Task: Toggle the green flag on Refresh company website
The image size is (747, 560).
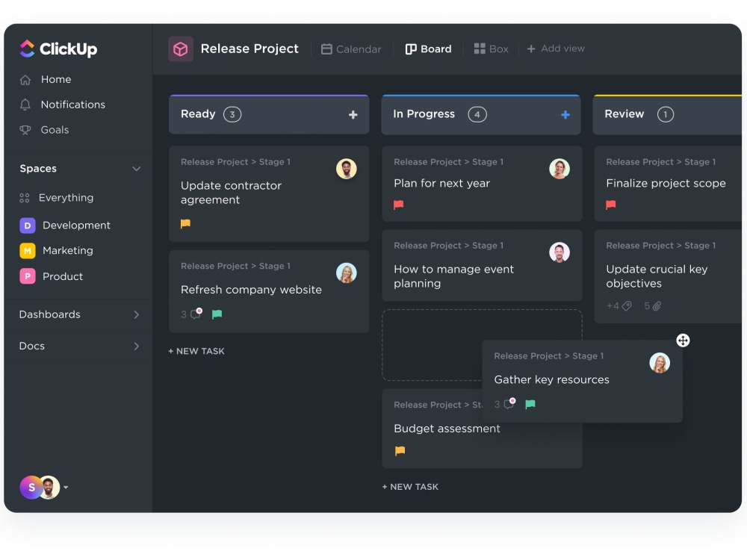Action: [217, 314]
